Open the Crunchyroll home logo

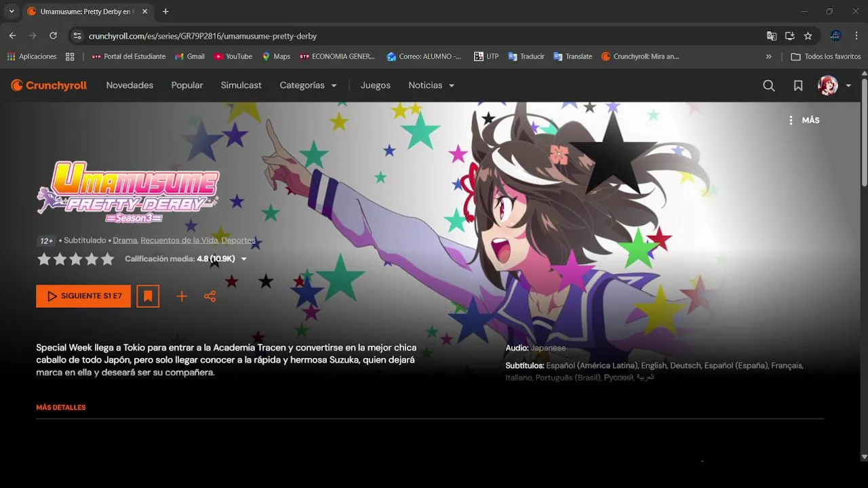(49, 85)
